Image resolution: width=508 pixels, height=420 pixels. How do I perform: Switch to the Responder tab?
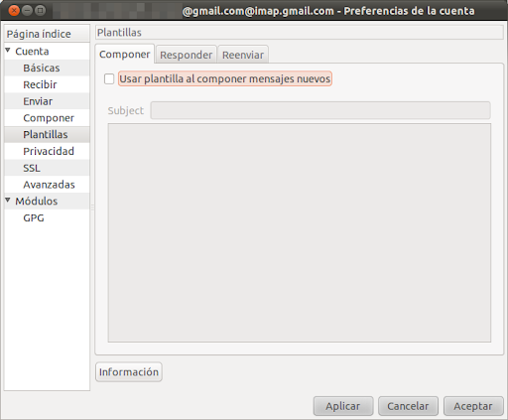186,55
